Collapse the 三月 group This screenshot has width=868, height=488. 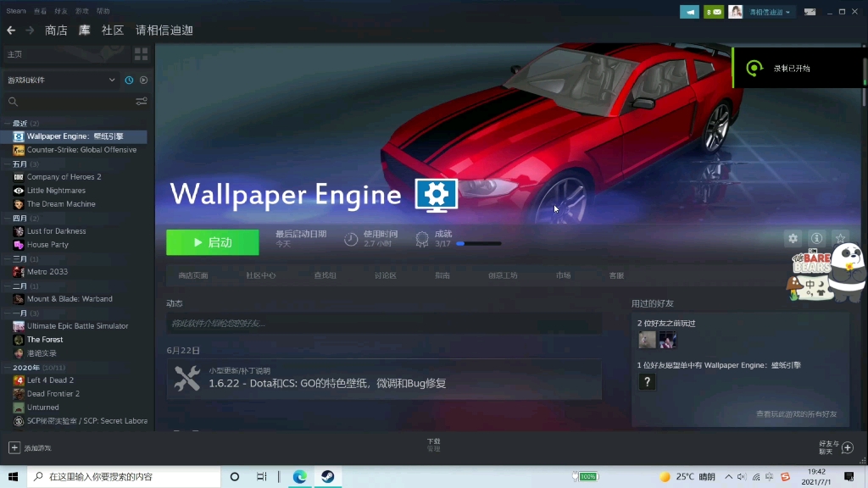[x=8, y=259]
